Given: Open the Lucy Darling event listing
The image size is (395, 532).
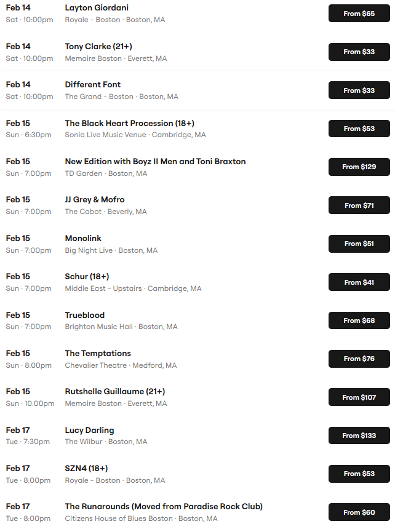Looking at the screenshot, I should coord(89,431).
